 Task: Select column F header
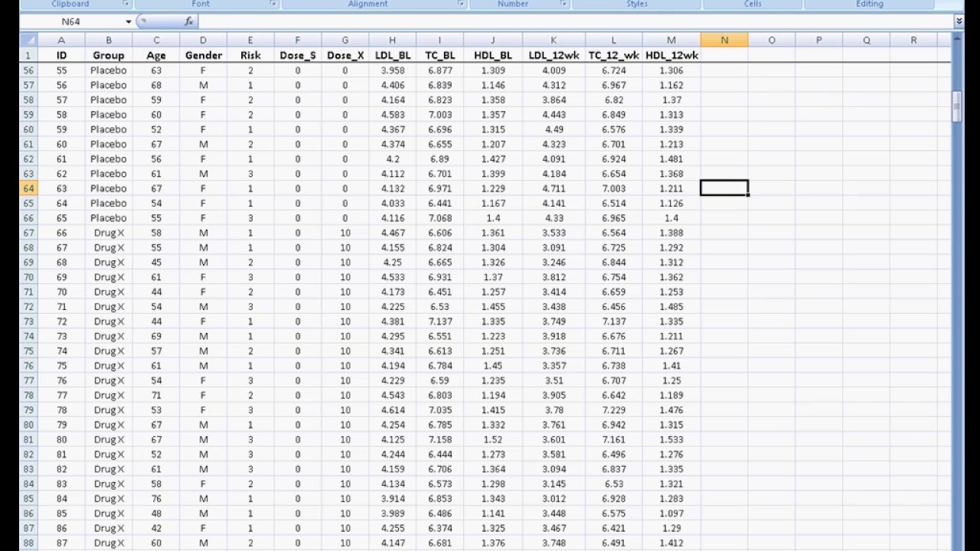(x=297, y=40)
